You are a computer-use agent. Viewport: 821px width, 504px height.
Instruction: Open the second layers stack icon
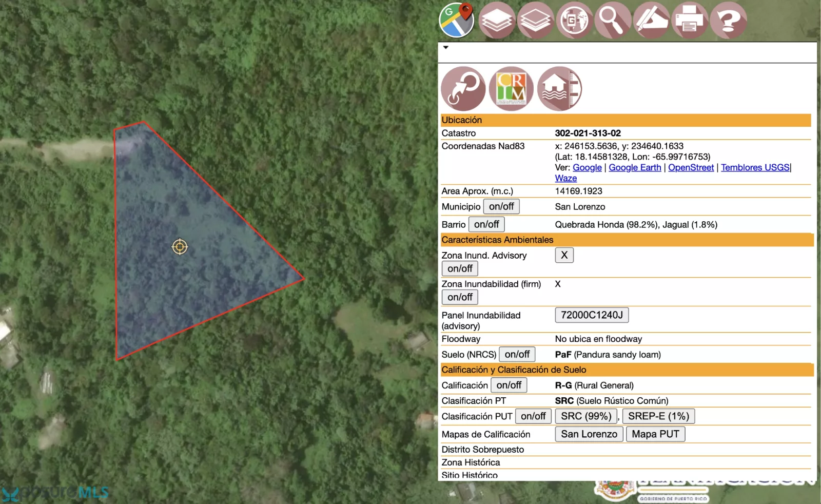[x=535, y=21]
